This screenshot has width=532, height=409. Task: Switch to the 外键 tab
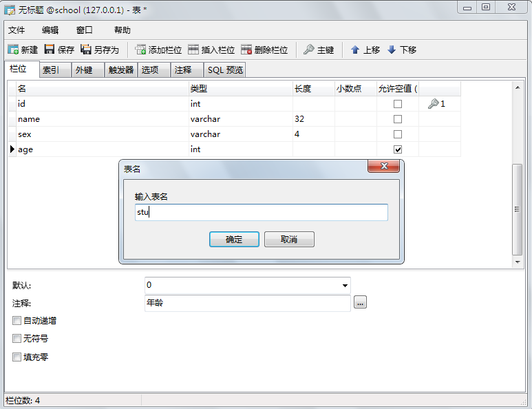click(x=88, y=70)
